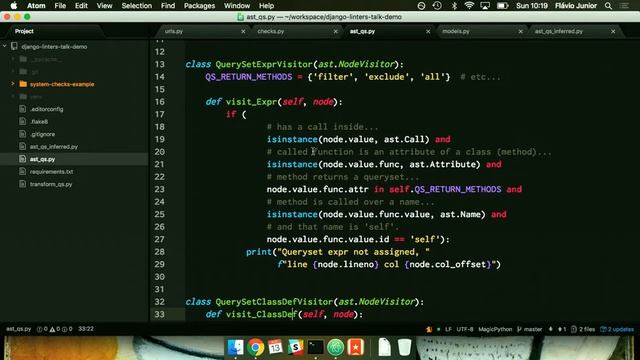Viewport: 640px width, 360px height.
Task: Open the Help menu
Action: (267, 6)
